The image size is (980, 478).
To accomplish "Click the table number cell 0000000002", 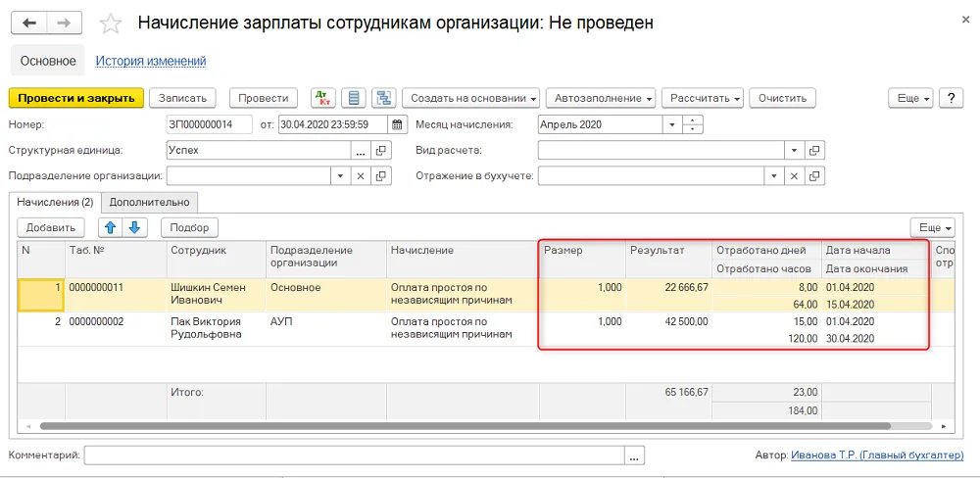I will click(116, 328).
